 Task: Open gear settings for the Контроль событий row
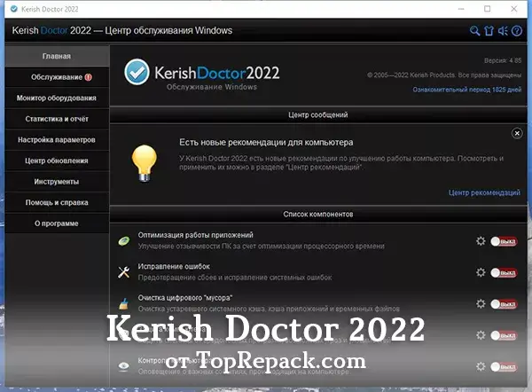pyautogui.click(x=481, y=366)
